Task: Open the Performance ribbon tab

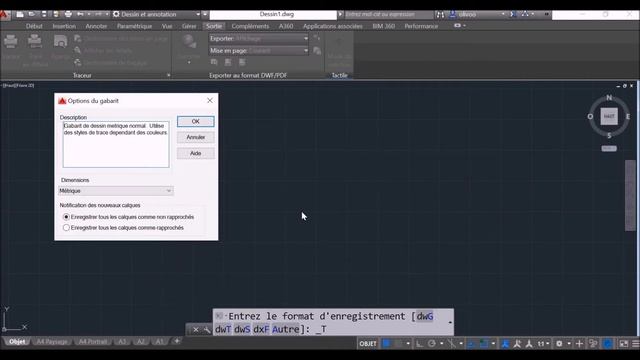Action: (421, 26)
